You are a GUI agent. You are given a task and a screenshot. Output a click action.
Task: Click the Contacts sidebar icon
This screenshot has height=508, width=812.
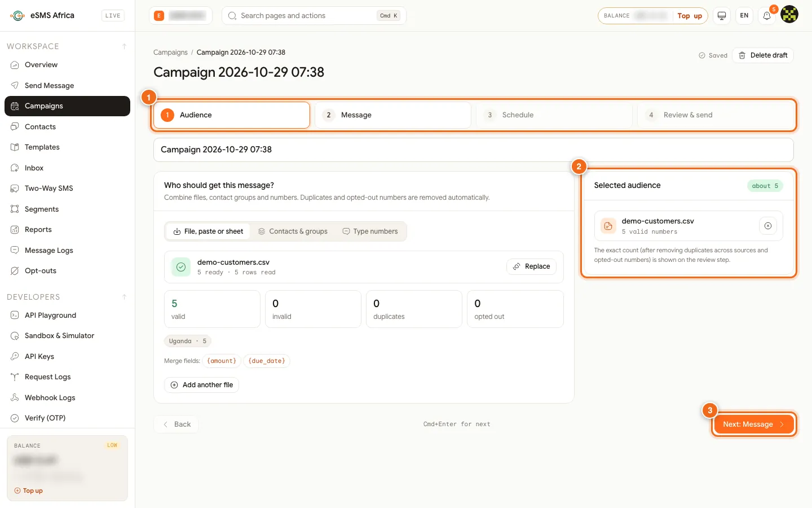tap(15, 126)
